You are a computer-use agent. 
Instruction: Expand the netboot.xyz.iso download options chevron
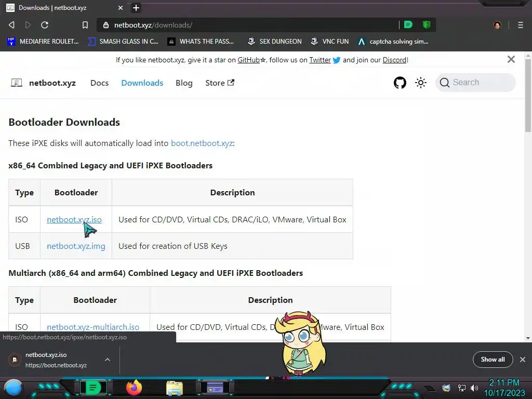point(107,360)
